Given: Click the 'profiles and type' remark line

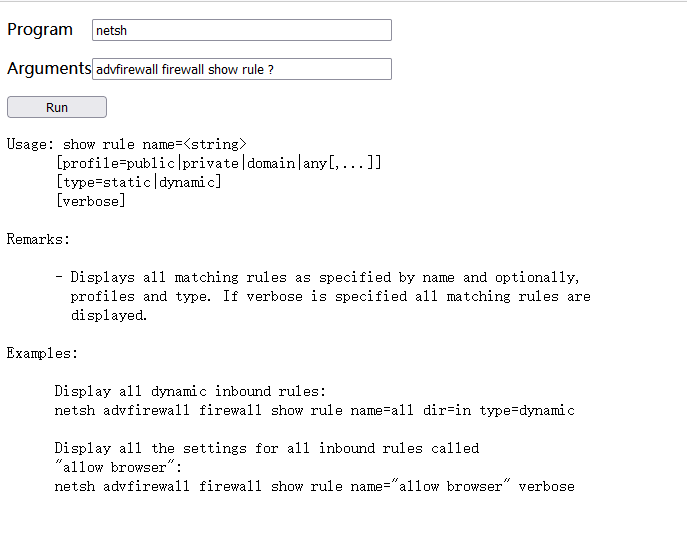Looking at the screenshot, I should pyautogui.click(x=330, y=296).
